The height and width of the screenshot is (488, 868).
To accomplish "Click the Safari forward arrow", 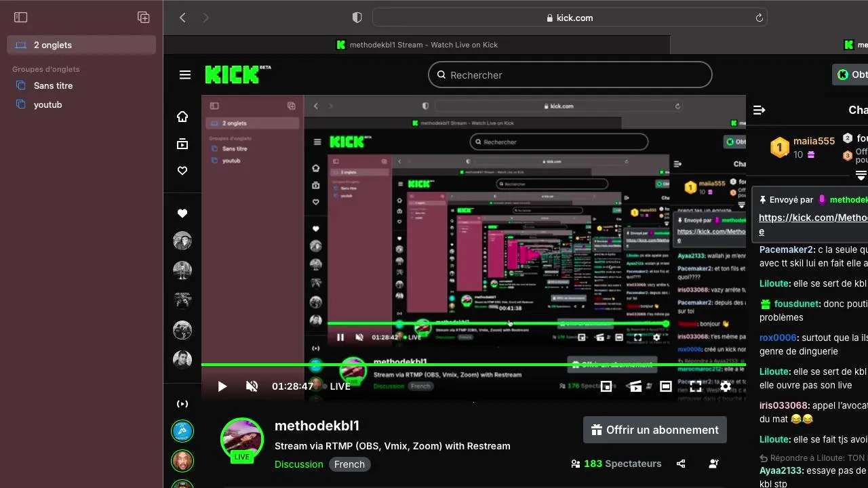I will (206, 18).
